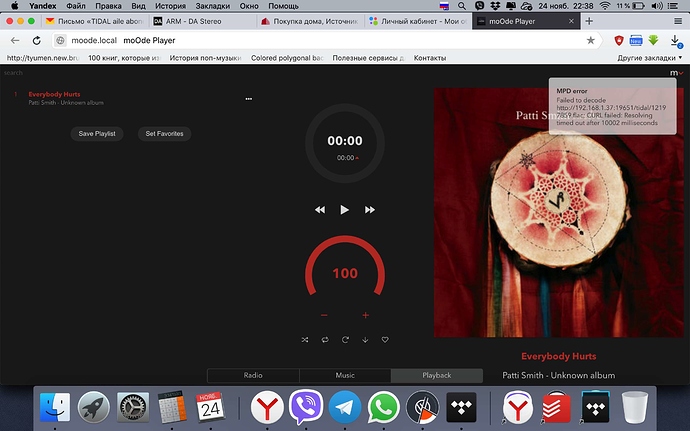Open Viber in the Dock

pyautogui.click(x=306, y=406)
